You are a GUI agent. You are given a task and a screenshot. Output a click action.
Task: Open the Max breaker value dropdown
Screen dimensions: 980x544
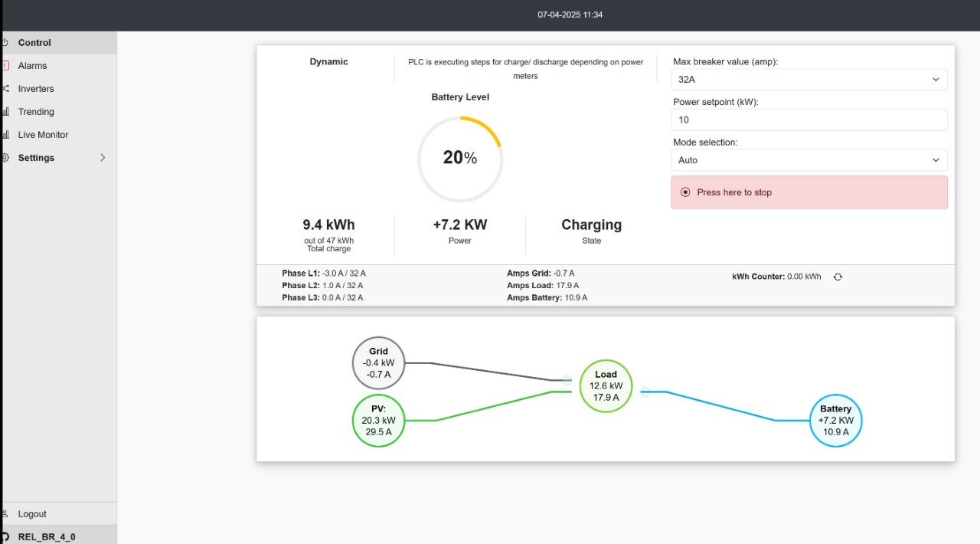coord(809,80)
